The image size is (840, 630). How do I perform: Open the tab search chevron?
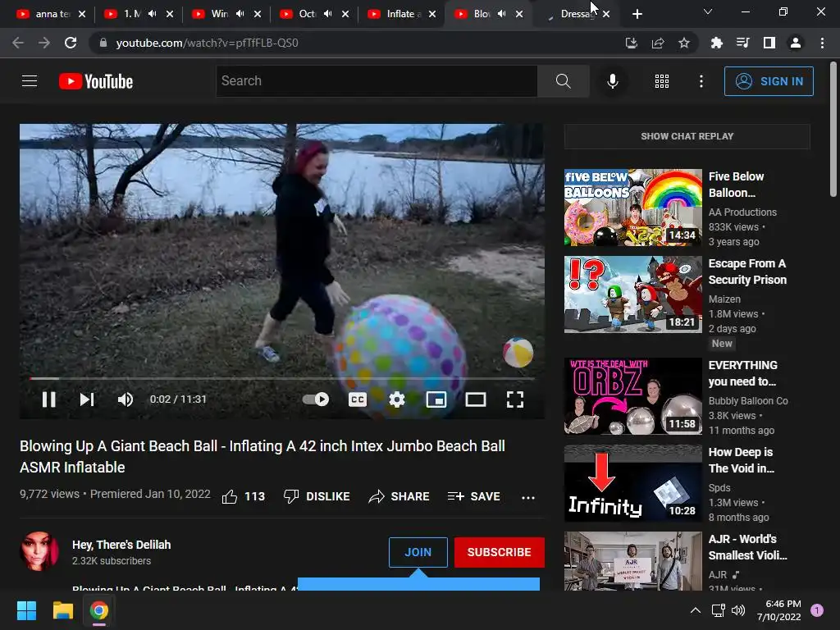(708, 11)
